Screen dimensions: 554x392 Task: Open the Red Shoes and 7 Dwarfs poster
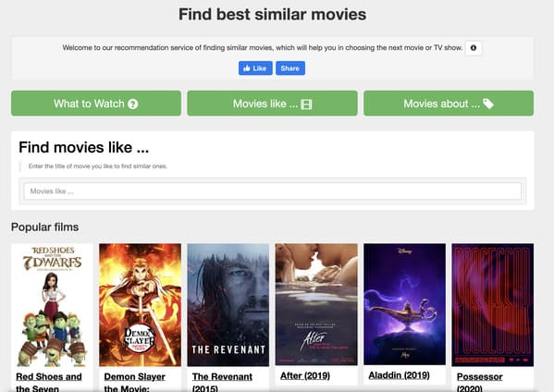click(52, 305)
